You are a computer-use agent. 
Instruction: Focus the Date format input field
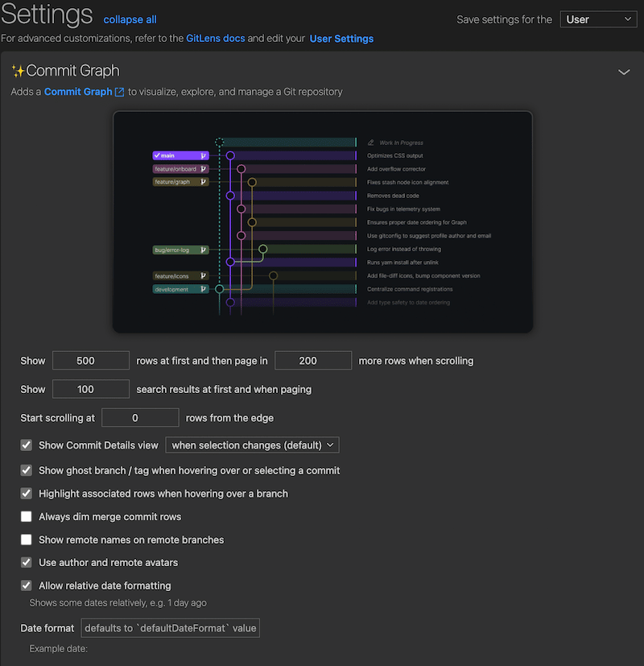point(170,628)
